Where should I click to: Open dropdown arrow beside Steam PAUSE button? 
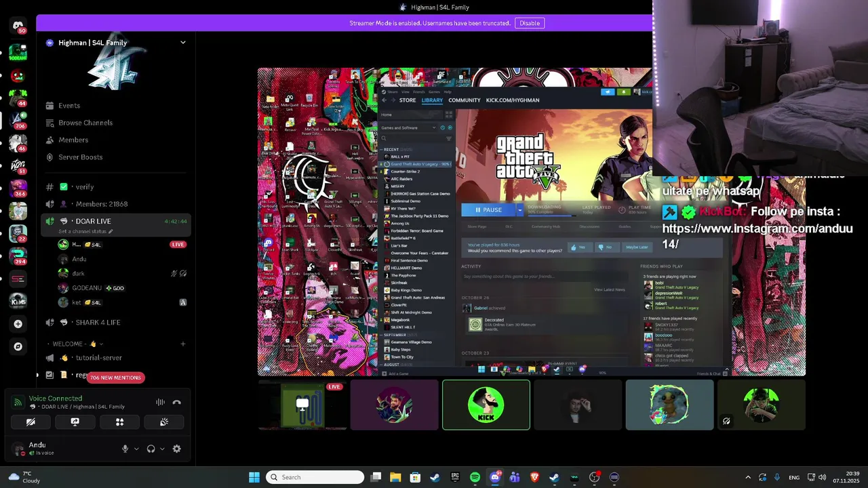(520, 210)
